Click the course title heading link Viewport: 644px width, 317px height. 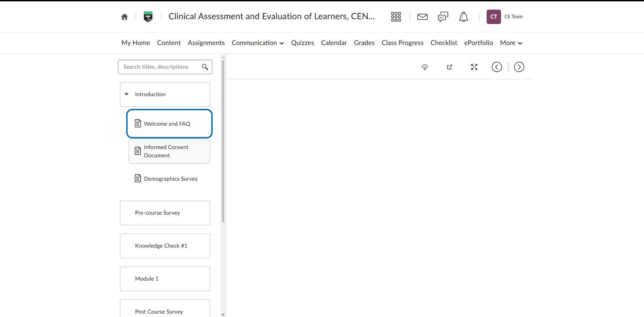tap(272, 16)
